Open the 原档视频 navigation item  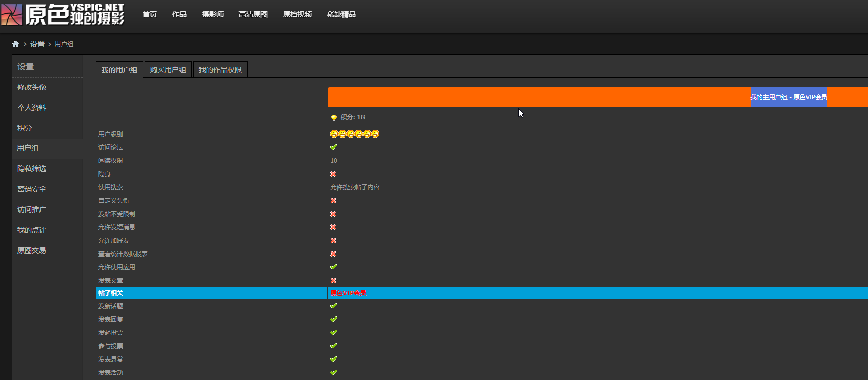click(x=297, y=14)
